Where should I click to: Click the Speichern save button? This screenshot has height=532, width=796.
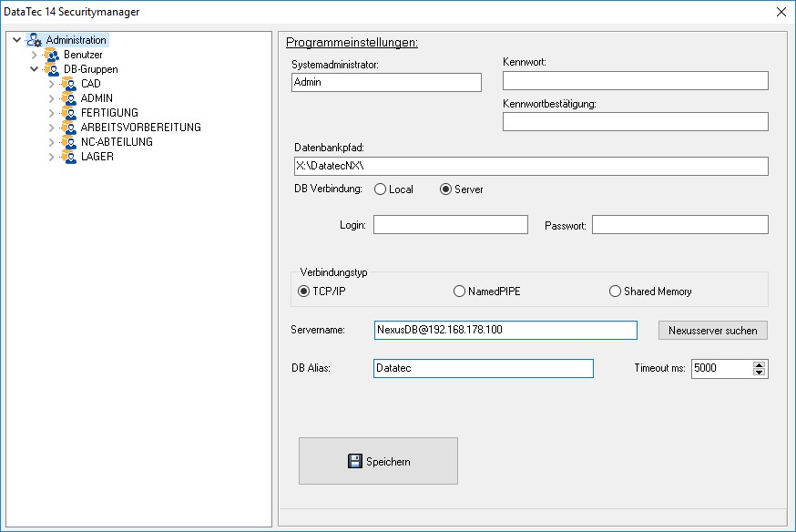pyautogui.click(x=378, y=461)
